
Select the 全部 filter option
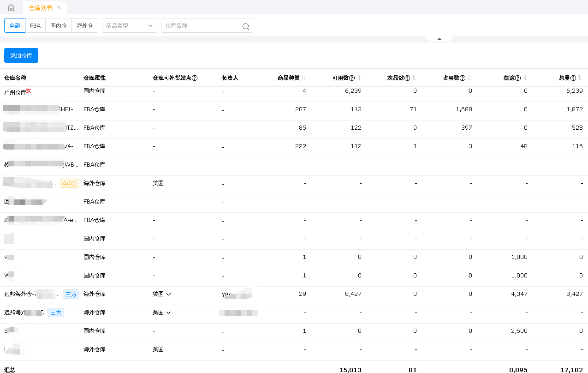click(x=15, y=26)
